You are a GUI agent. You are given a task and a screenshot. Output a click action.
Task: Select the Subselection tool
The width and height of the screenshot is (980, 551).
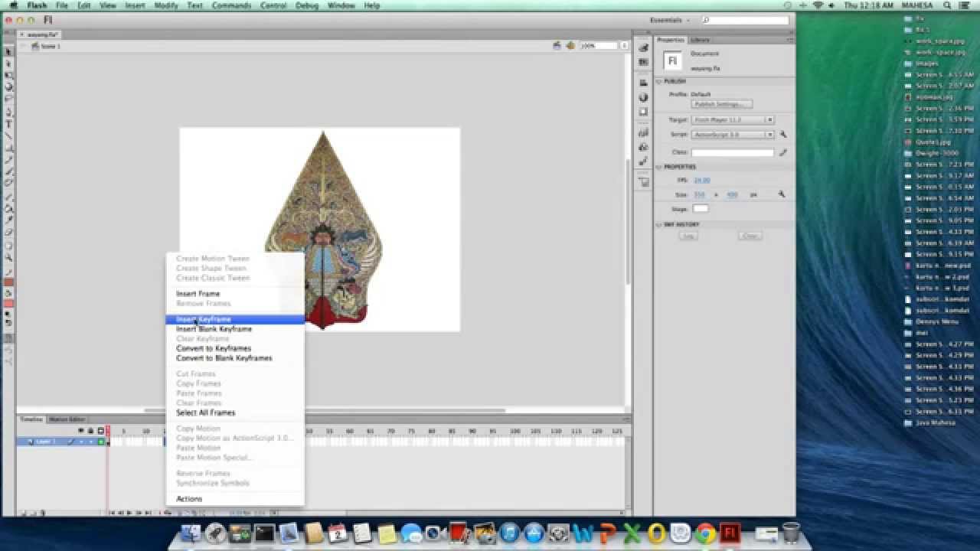[x=8, y=64]
